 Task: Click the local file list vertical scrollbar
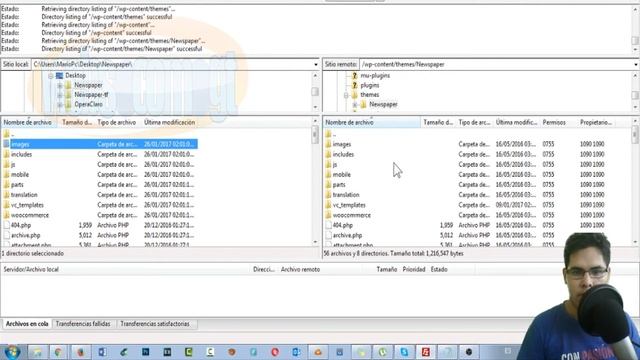click(315, 182)
